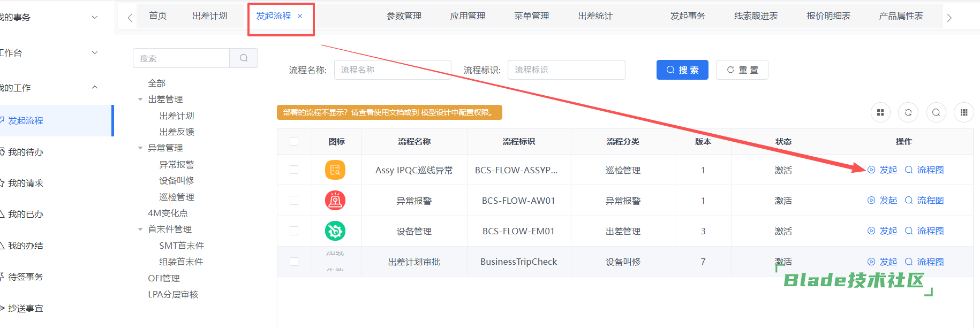This screenshot has height=329, width=980.
Task: Open the grid view icon in table toolbar
Action: (x=880, y=112)
